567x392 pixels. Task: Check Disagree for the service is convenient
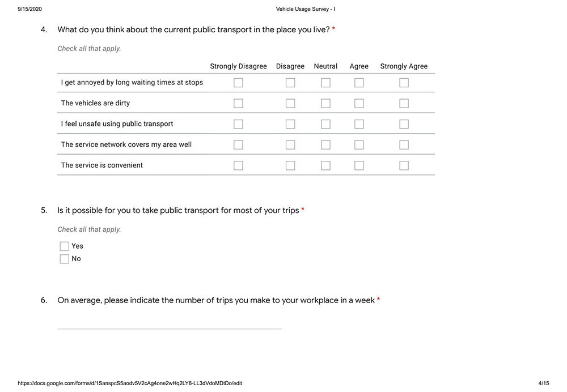click(x=290, y=165)
